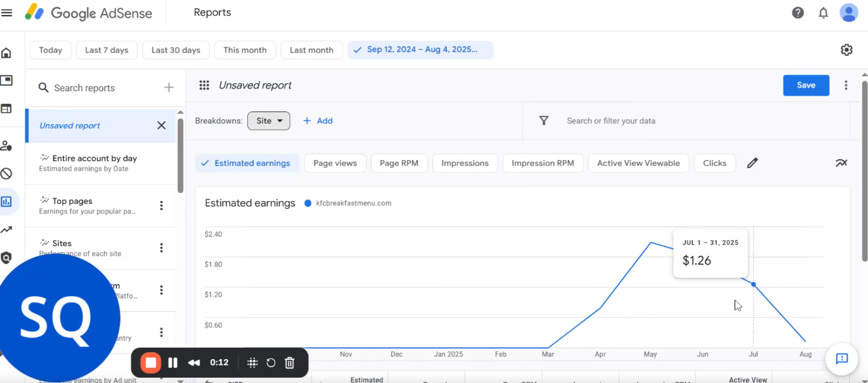Open the reports grid icon beside Unsaved report

pos(204,86)
